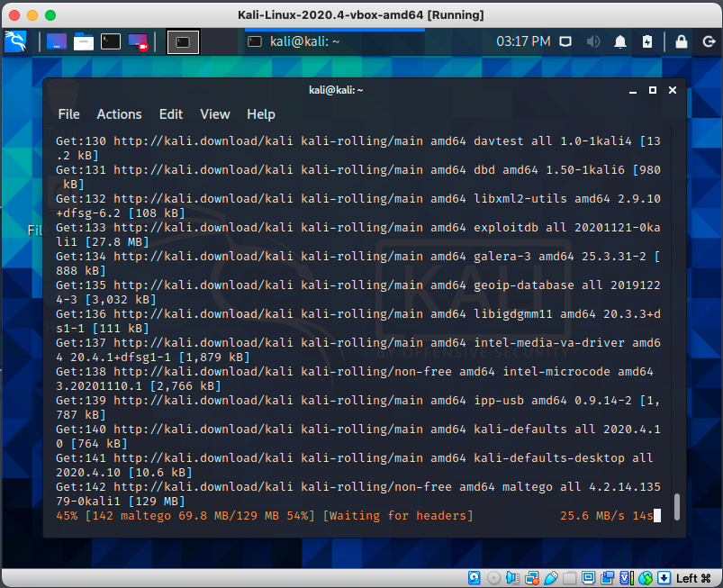The height and width of the screenshot is (588, 723).
Task: Open the File menu in terminal
Action: (68, 114)
